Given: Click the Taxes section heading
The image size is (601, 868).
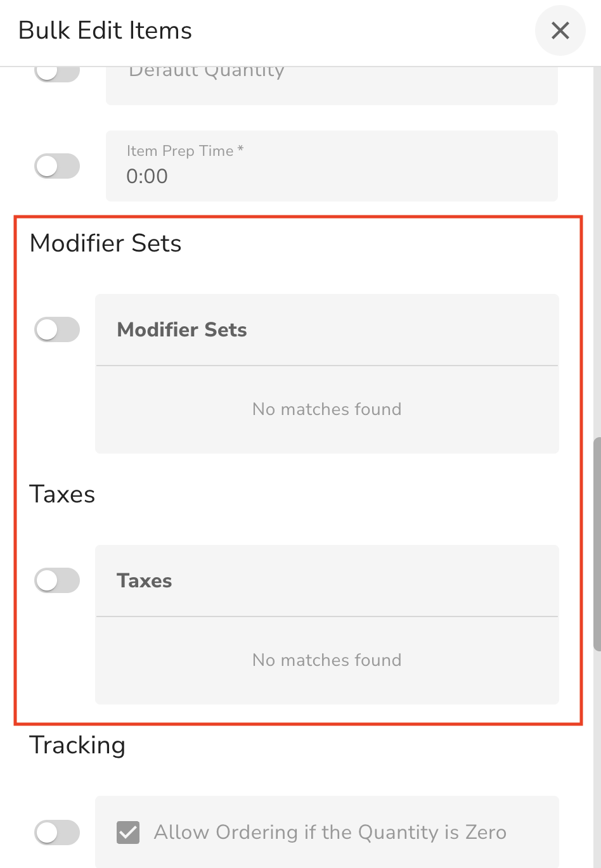Looking at the screenshot, I should (x=62, y=494).
